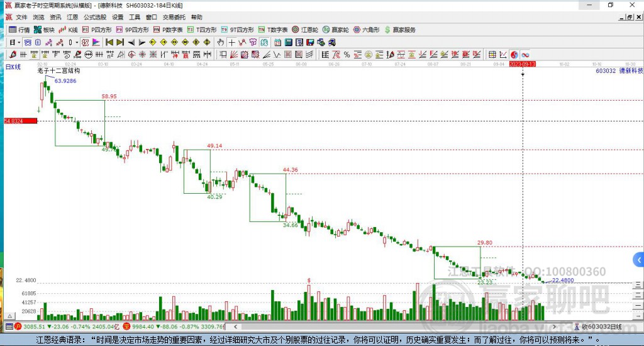Select the red pencil drawing tool
The image size is (644, 346).
(x=13, y=55)
